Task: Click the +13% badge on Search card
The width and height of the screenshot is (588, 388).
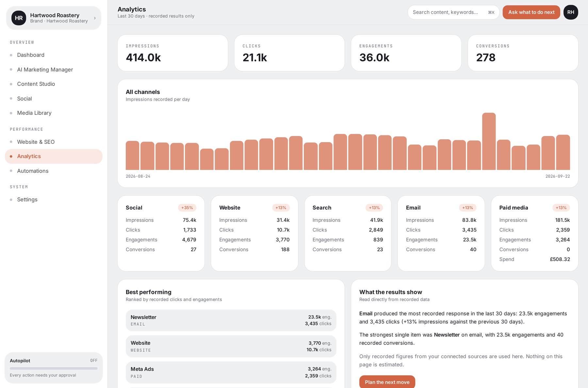Action: click(374, 208)
